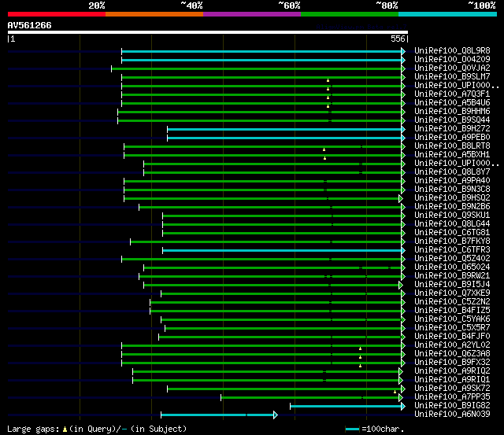Select the query name AV561266
This screenshot has width=504, height=435.
click(x=30, y=25)
